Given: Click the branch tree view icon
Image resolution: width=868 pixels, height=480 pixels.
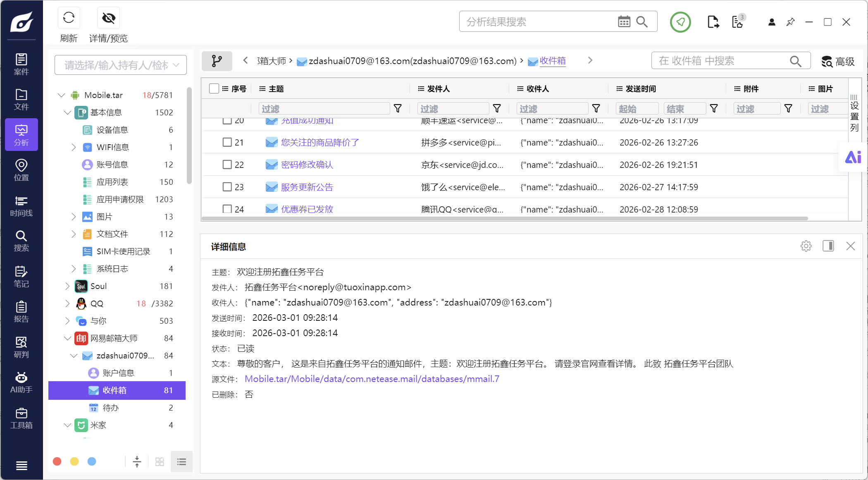Looking at the screenshot, I should click(217, 61).
